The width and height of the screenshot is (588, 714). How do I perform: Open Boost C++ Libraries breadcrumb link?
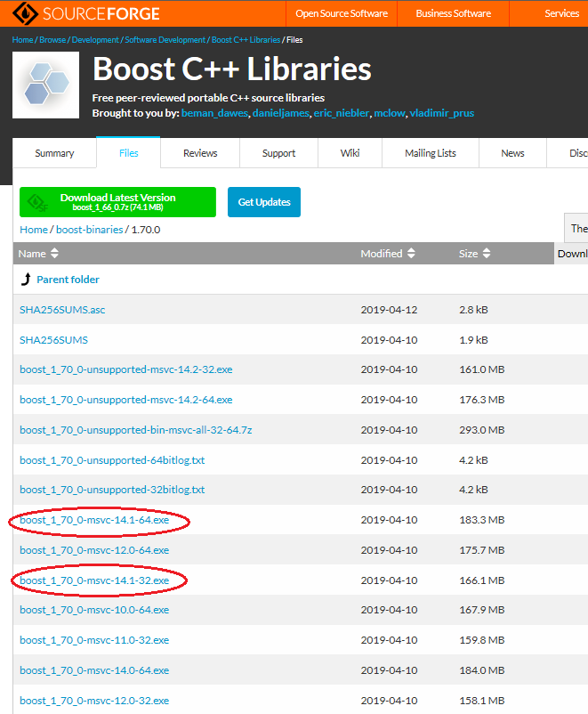246,39
